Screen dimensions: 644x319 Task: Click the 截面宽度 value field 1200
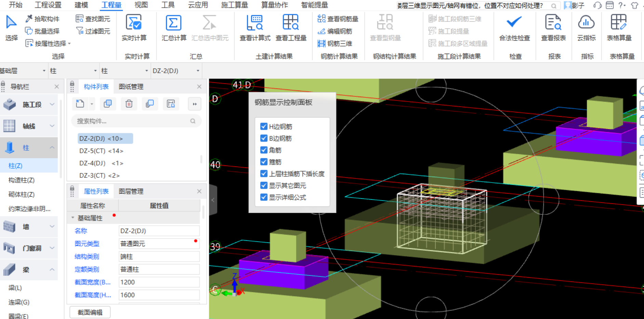click(x=159, y=282)
